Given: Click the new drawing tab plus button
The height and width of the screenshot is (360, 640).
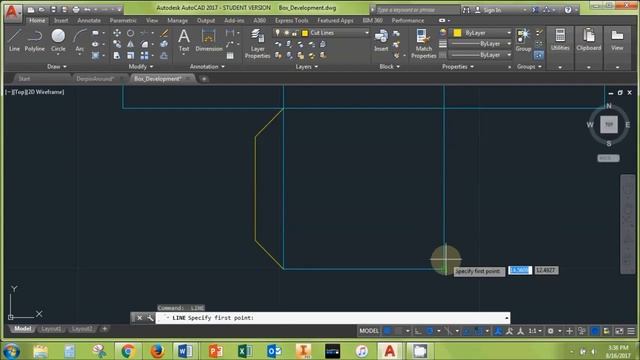Looking at the screenshot, I should pos(204,79).
